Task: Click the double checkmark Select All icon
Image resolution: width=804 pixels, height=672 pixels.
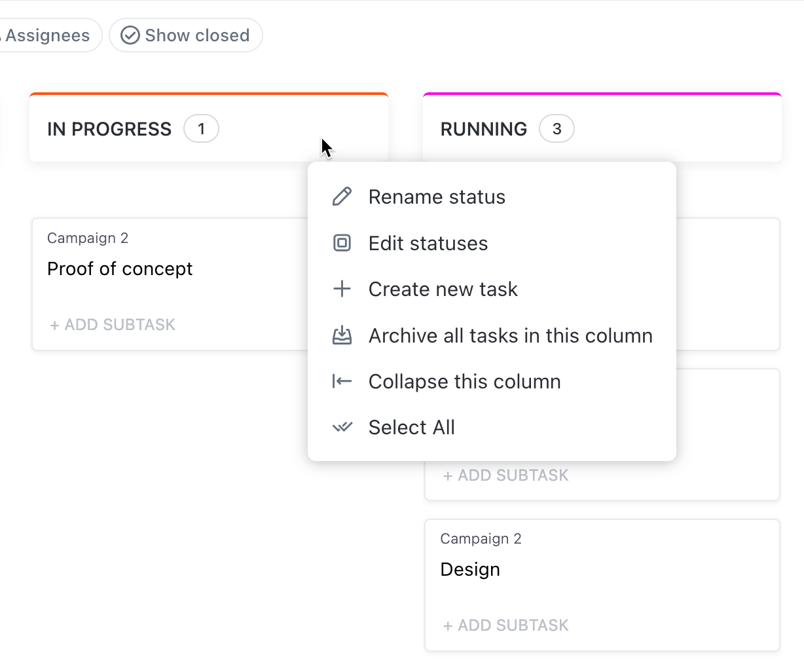Action: click(342, 428)
